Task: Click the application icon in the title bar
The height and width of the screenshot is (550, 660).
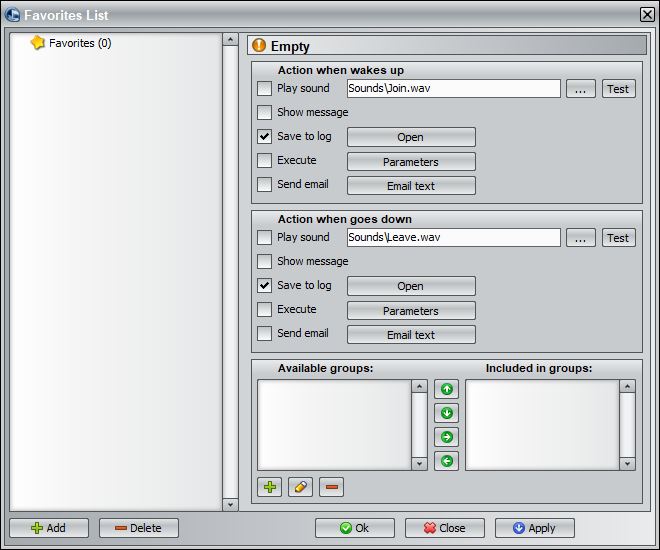Action: 13,15
